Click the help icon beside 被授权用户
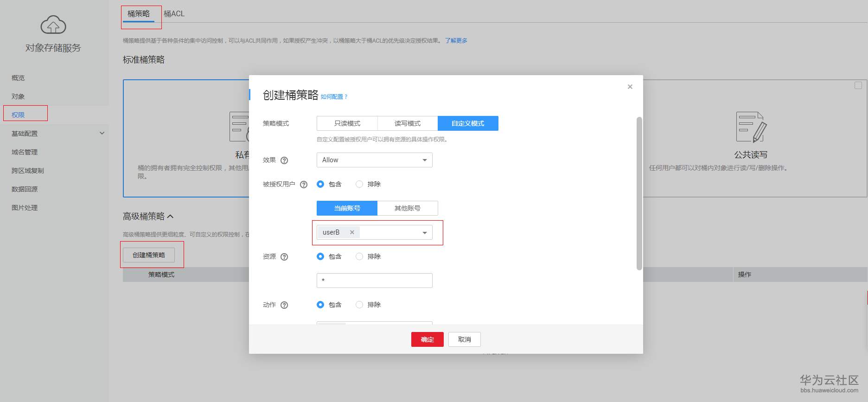 (304, 185)
